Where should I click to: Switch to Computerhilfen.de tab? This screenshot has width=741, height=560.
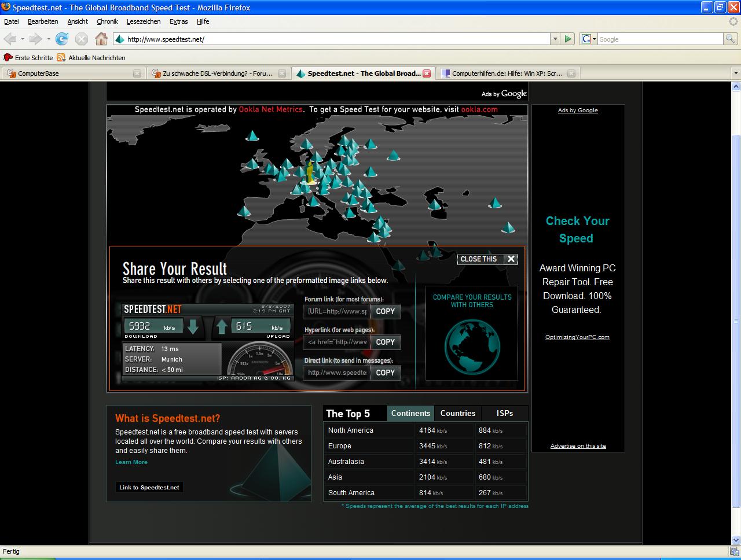(x=508, y=73)
